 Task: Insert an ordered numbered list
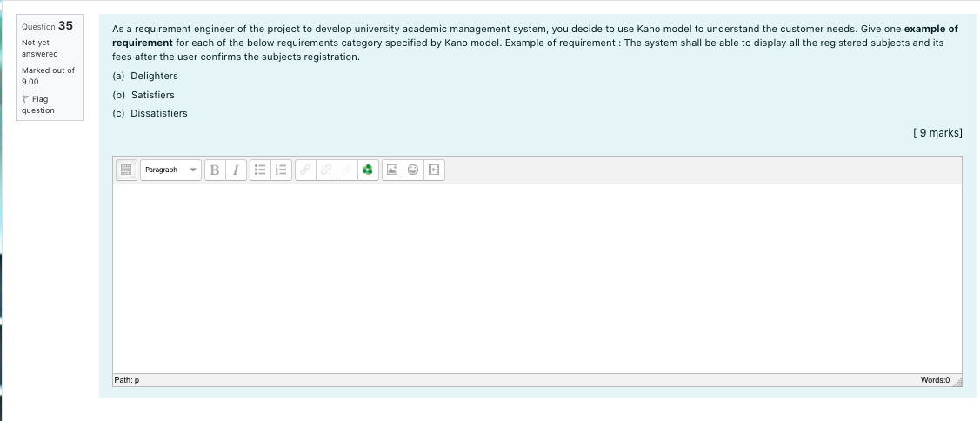point(281,170)
